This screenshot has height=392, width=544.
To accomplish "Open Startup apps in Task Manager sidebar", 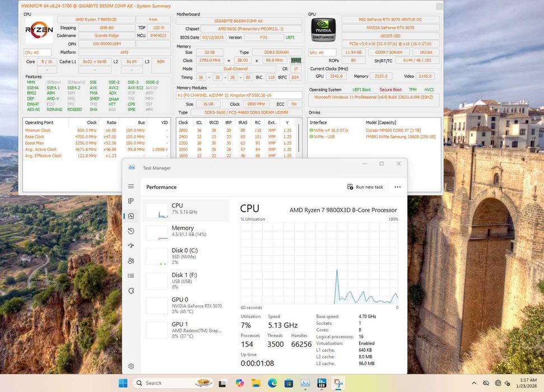I will (131, 246).
